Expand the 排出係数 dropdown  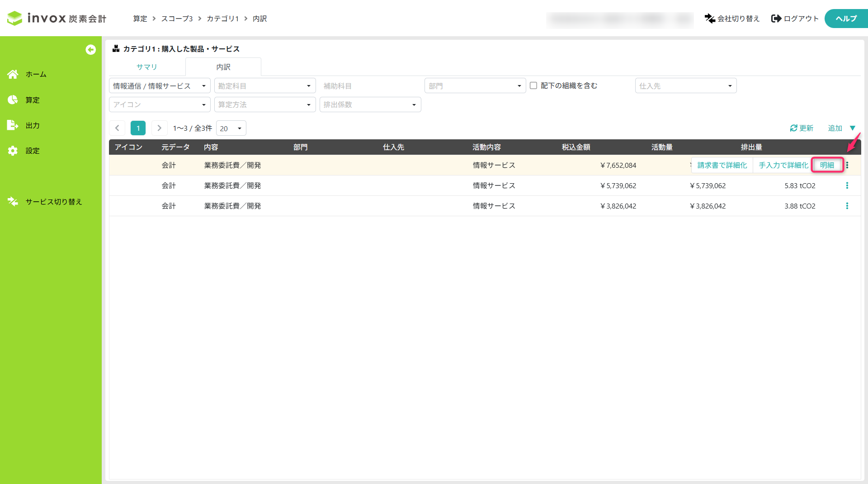(x=370, y=104)
